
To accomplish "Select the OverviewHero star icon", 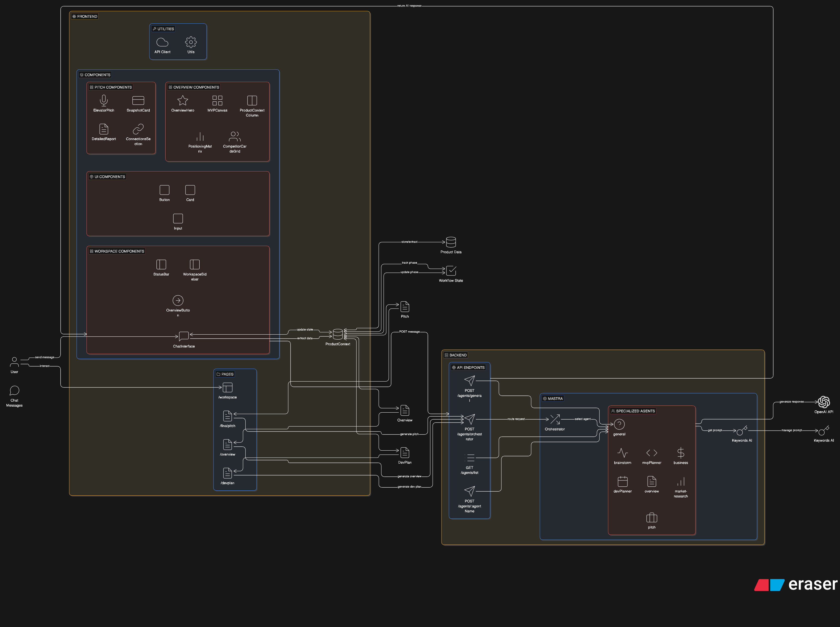I will point(183,100).
